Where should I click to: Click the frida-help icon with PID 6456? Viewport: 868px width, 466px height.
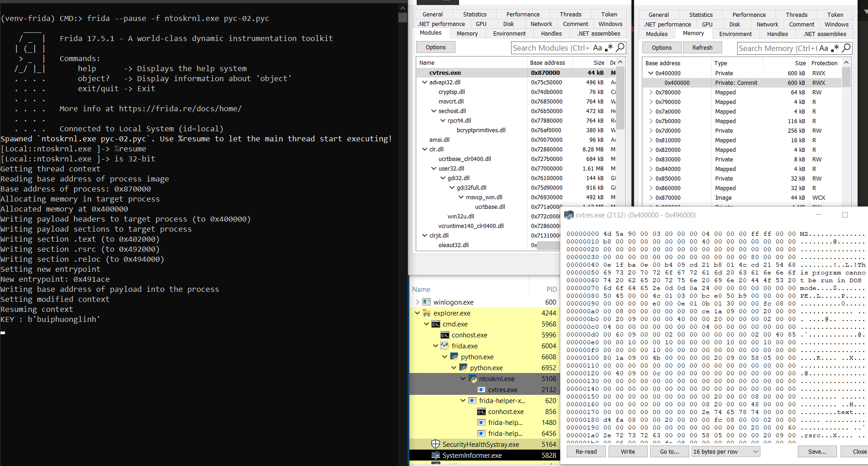pos(481,433)
